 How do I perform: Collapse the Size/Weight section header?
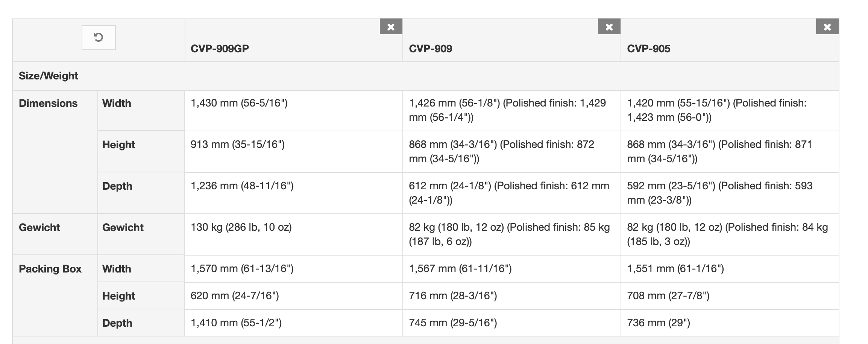[48, 76]
